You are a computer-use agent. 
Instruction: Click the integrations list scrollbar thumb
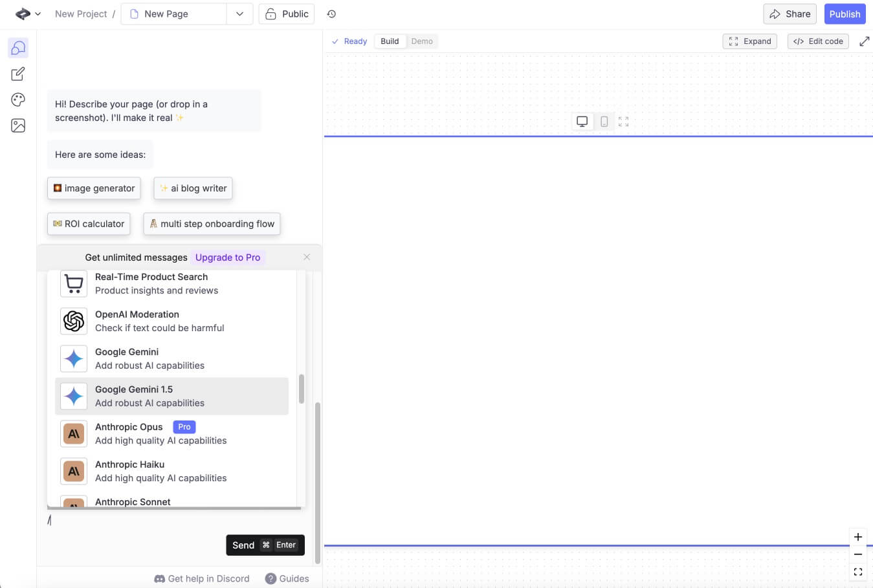click(x=302, y=389)
